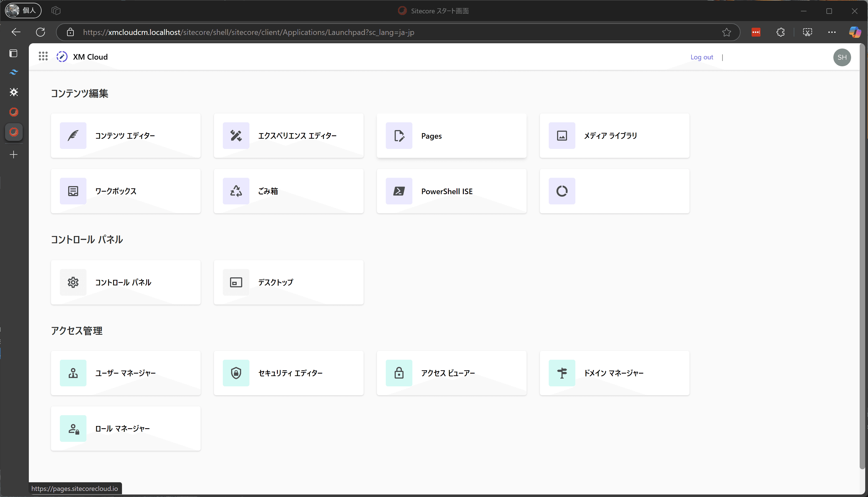Open ドメイン マネージャー signpost icon

(x=562, y=373)
